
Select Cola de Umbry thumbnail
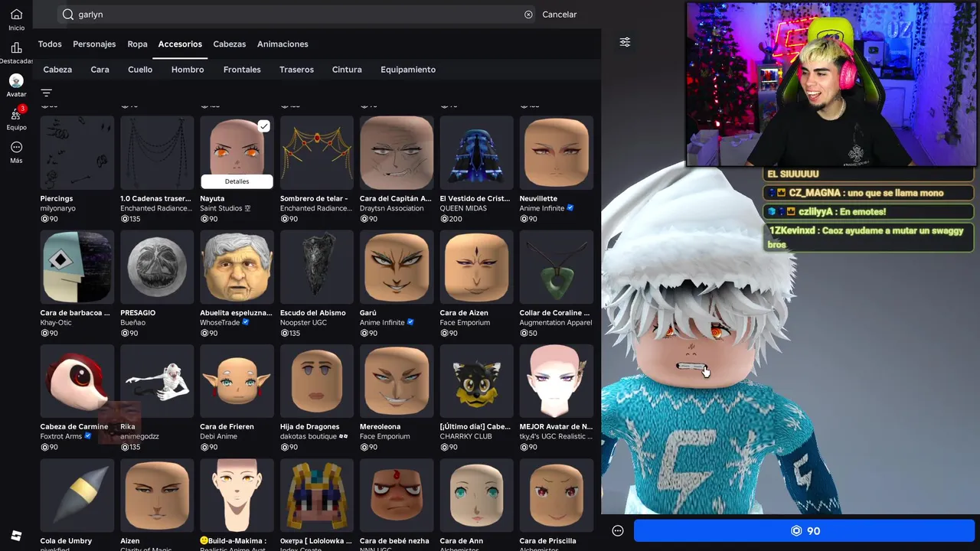click(77, 495)
